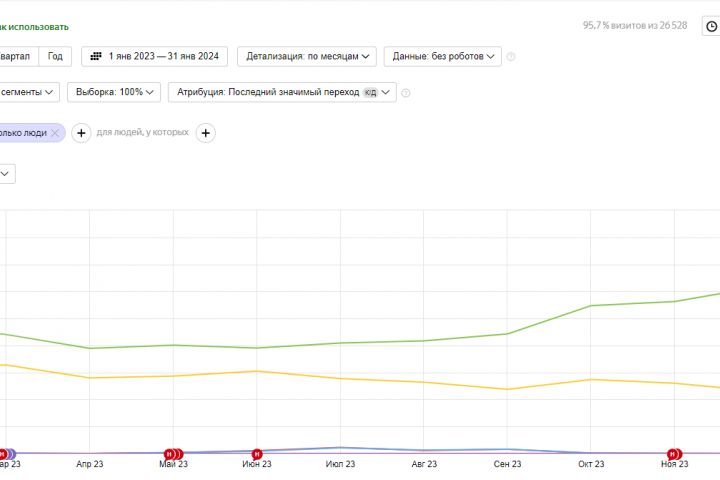Expand Выборка: 100% dropdown

114,92
